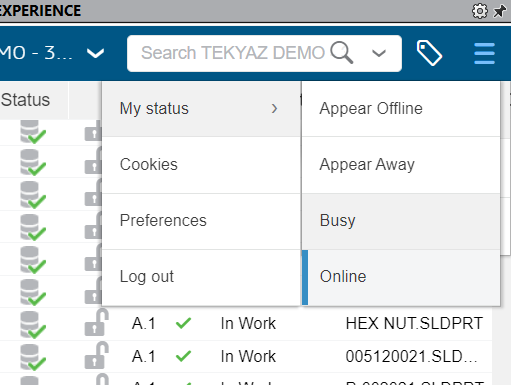This screenshot has width=511, height=385.
Task: Open Preferences from the menu
Action: [x=201, y=221]
